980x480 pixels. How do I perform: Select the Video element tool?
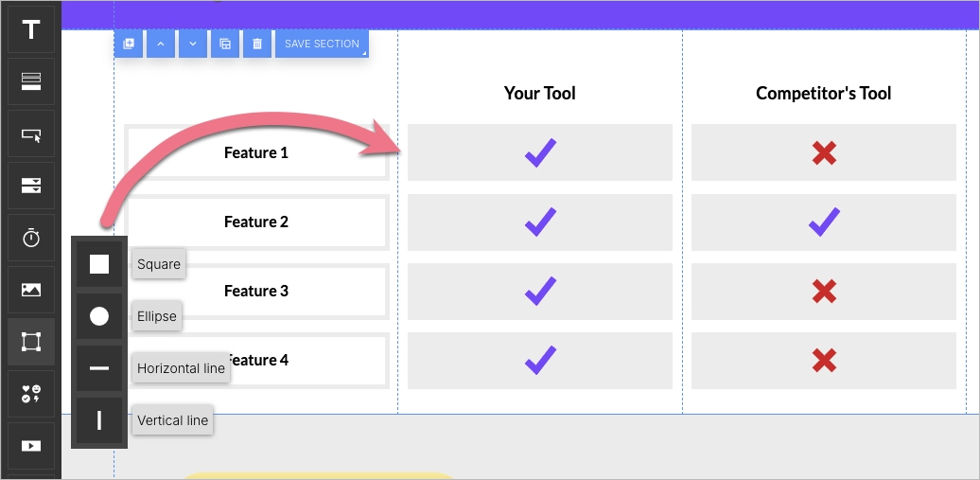point(31,446)
